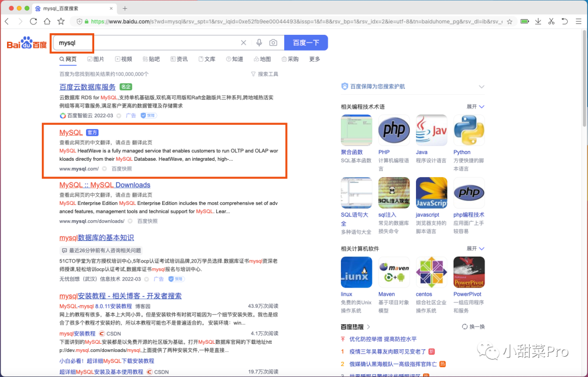Expand the 百度保障为您搜索护航 chevron
Image resolution: width=588 pixels, height=377 pixels.
(x=481, y=87)
